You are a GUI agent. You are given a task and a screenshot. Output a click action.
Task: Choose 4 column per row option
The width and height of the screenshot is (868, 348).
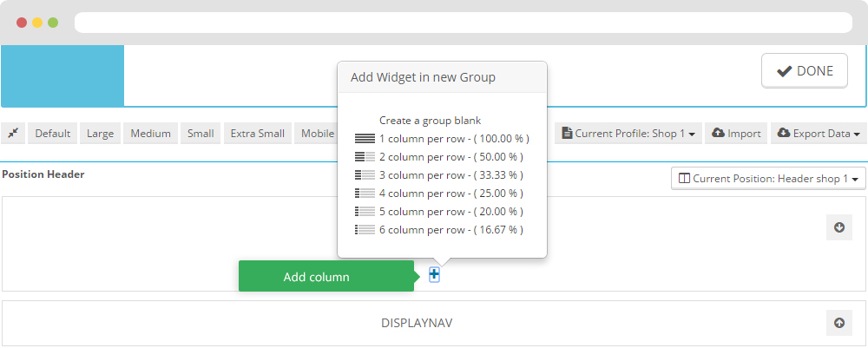(450, 194)
